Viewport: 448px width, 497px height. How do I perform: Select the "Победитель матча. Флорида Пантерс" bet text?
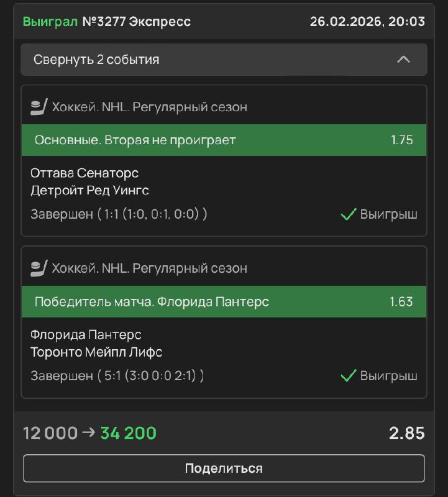pyautogui.click(x=152, y=302)
